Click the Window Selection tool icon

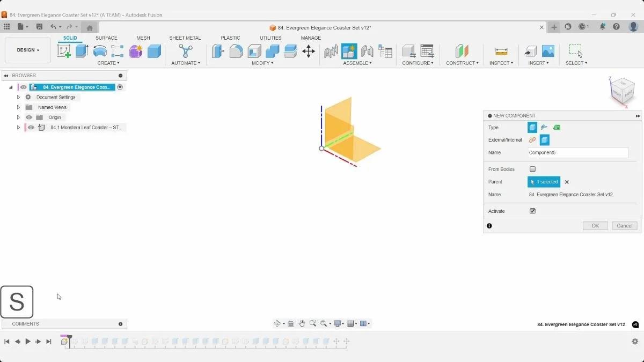575,51
